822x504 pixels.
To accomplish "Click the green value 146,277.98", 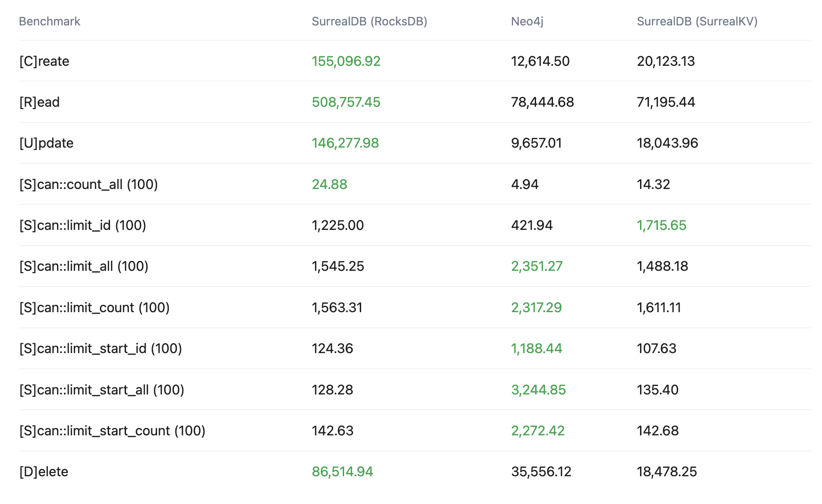I will pyautogui.click(x=345, y=143).
